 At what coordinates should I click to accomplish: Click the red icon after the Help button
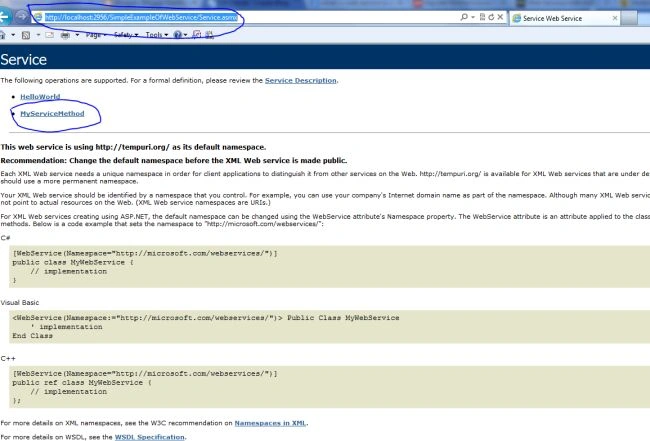click(x=197, y=35)
